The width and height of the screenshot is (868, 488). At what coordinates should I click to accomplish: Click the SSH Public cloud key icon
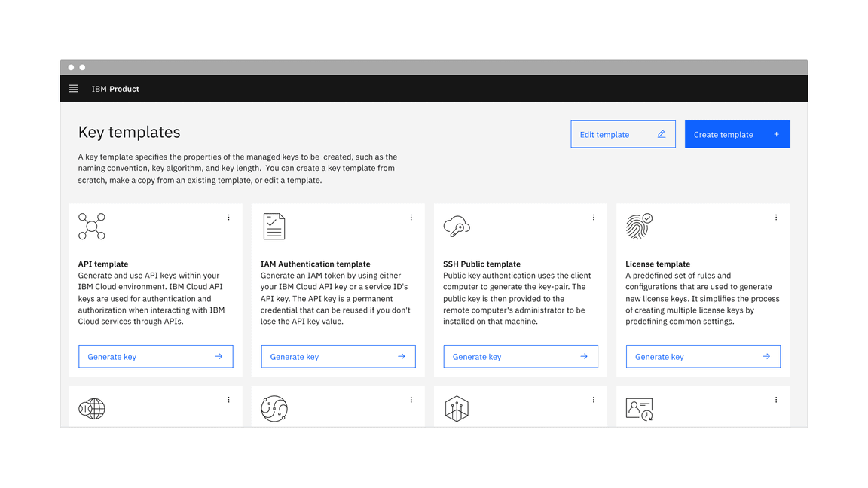457,227
